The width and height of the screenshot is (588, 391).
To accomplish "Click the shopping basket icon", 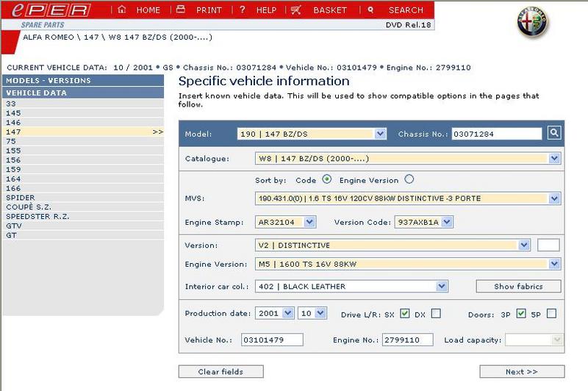I will [295, 10].
